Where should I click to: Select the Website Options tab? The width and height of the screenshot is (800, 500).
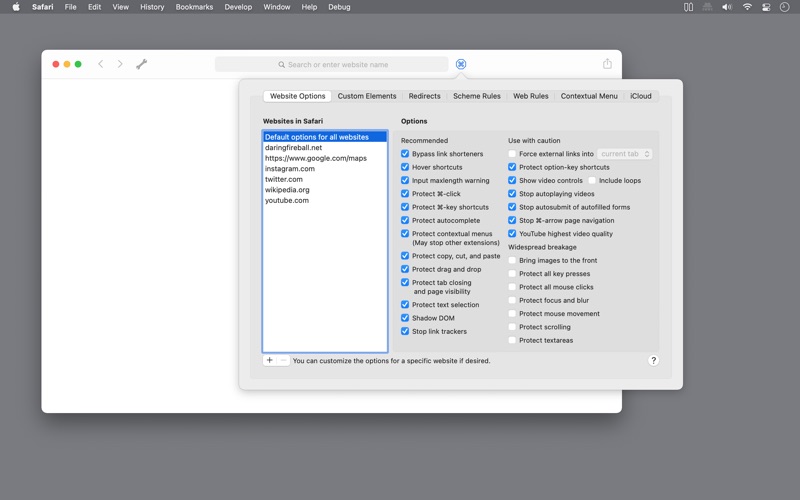[x=297, y=96]
